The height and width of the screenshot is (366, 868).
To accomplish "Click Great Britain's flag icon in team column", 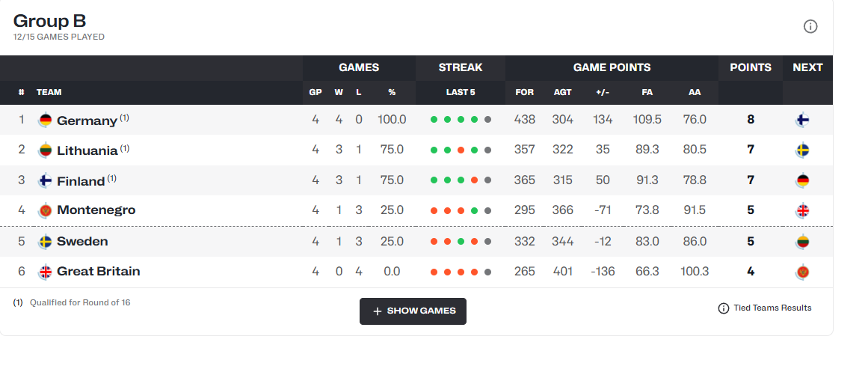I will [x=46, y=272].
